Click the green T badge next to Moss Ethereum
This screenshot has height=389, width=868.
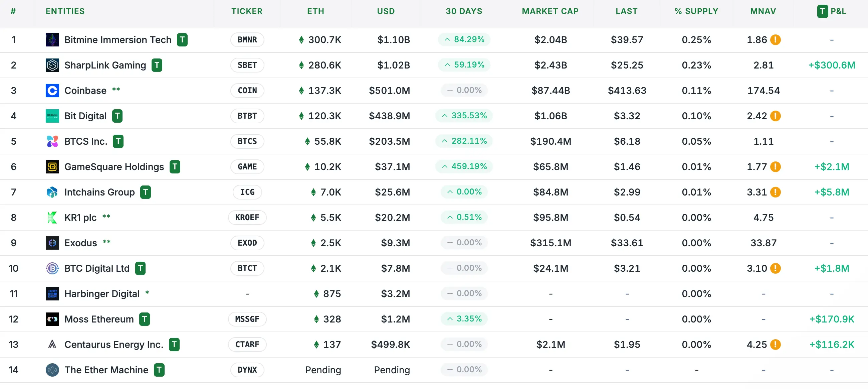145,319
